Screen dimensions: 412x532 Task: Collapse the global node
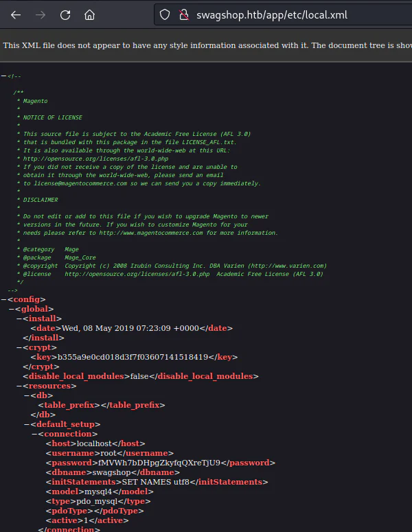[11, 309]
